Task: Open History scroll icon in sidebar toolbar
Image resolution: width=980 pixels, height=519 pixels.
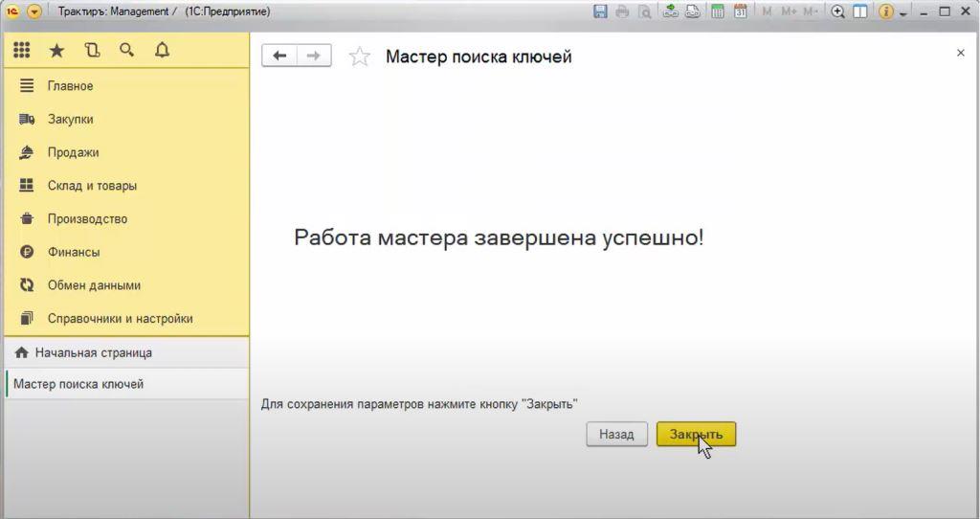Action: click(92, 51)
